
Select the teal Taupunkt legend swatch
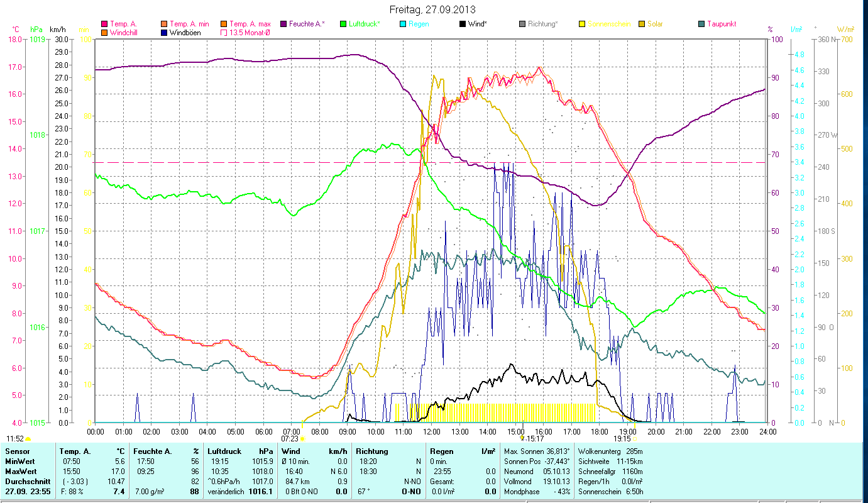[702, 24]
